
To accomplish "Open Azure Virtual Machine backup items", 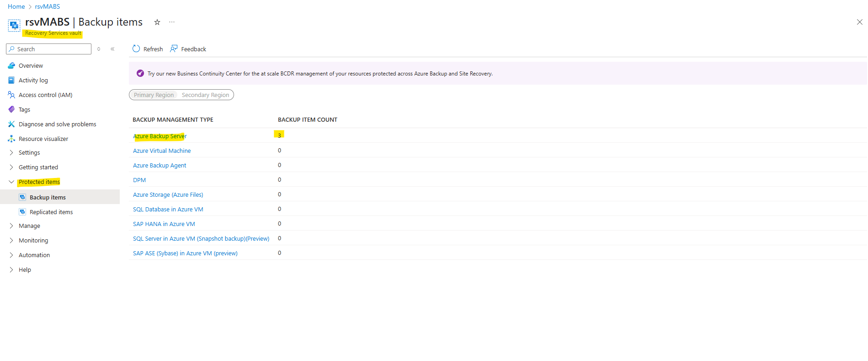I will 162,151.
